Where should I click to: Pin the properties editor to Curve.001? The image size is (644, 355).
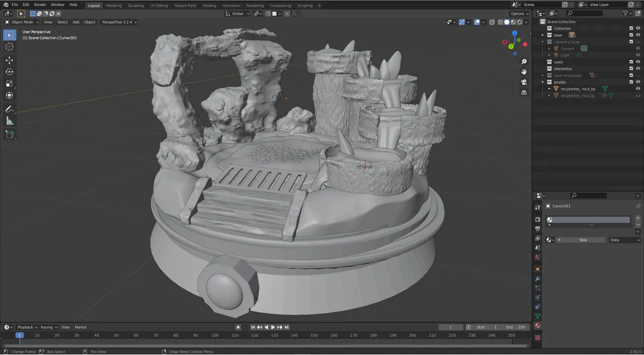[638, 206]
